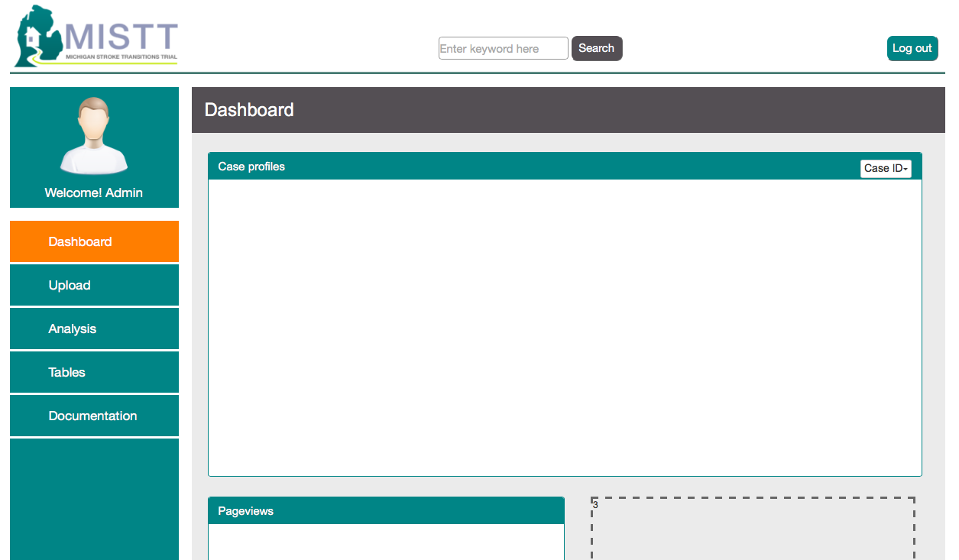Navigate to the Documentation page
The height and width of the screenshot is (560, 959).
click(94, 416)
